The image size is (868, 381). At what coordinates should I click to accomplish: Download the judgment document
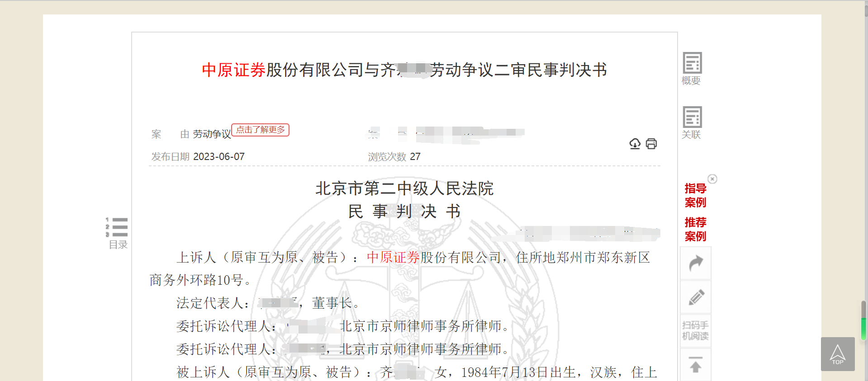tap(635, 144)
